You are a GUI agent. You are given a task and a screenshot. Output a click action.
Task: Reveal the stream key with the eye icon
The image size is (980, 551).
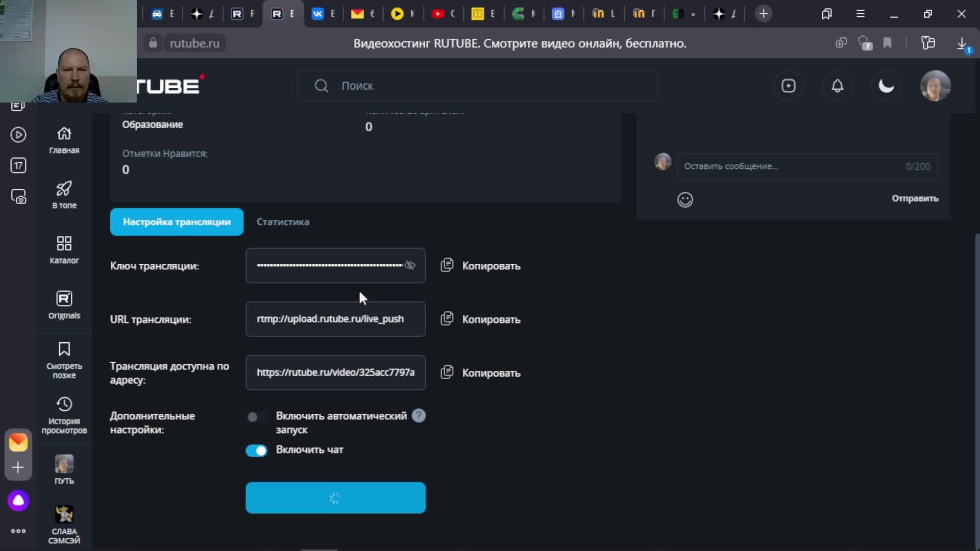(410, 265)
